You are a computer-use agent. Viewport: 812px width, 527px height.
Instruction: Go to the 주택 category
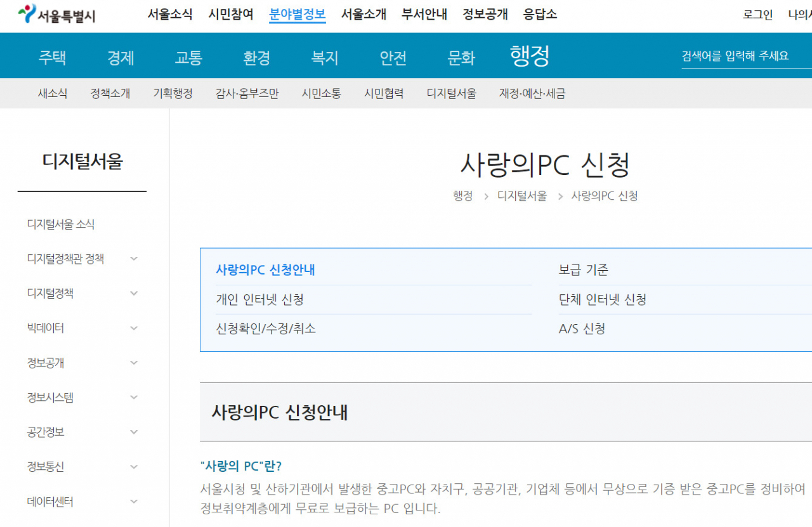tap(52, 58)
